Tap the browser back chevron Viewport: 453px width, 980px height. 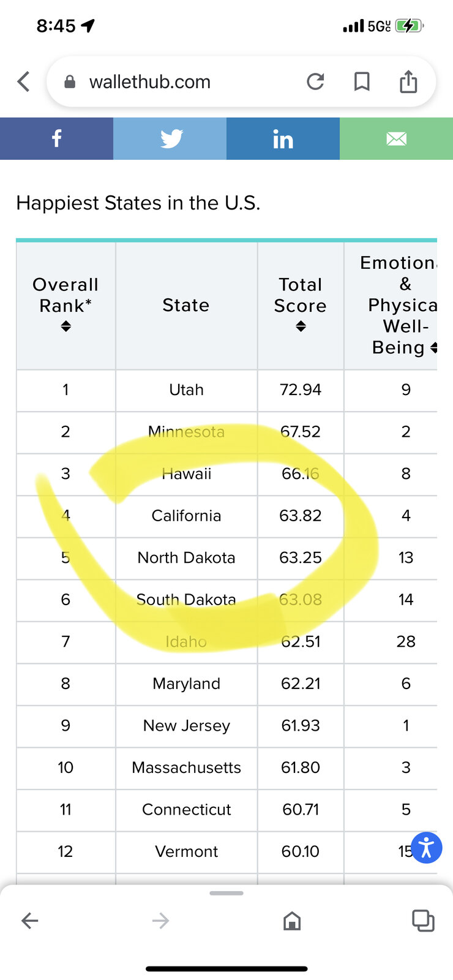tap(24, 81)
